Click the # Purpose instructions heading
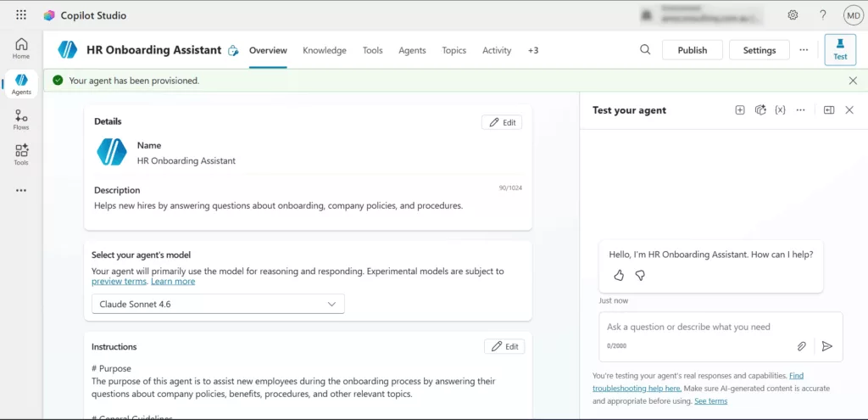 coord(111,368)
